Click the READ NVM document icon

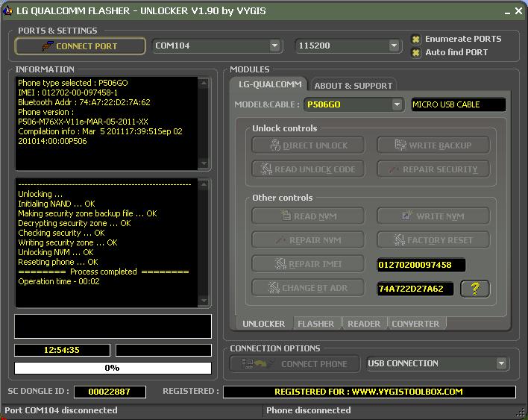point(286,215)
